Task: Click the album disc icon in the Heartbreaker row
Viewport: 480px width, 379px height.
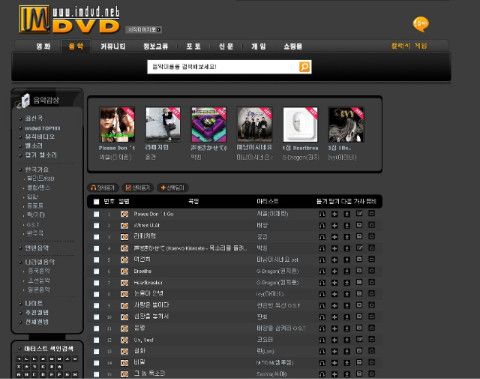Action: [x=124, y=283]
